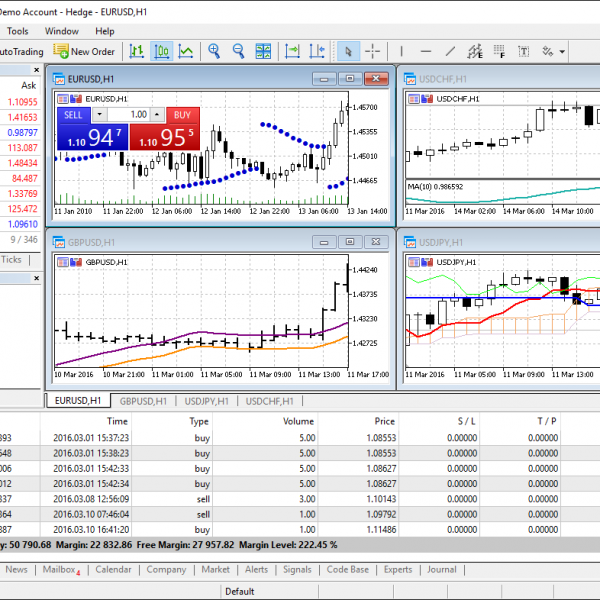This screenshot has width=600, height=600.
Task: Open the Mailbox tab in bottom panel
Action: [61, 569]
